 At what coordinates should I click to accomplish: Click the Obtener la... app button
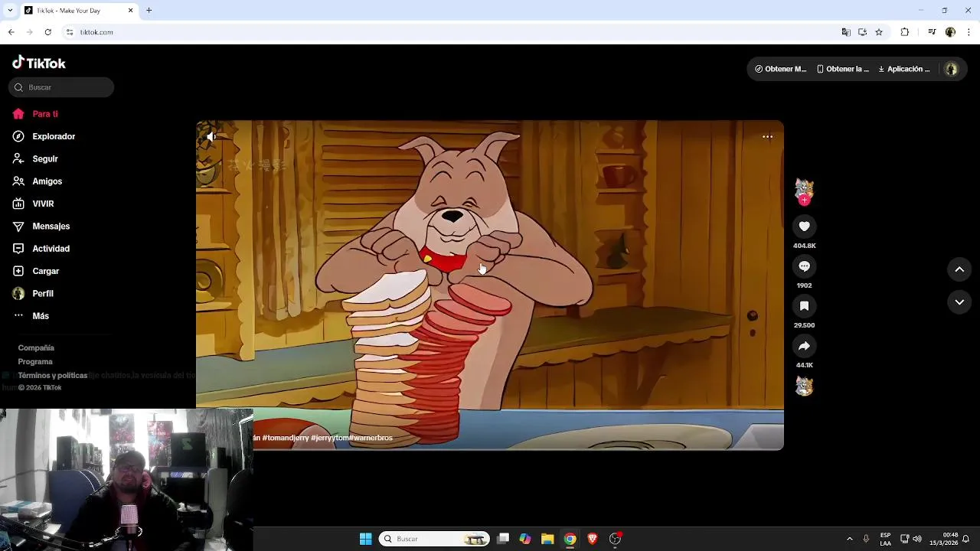point(843,69)
